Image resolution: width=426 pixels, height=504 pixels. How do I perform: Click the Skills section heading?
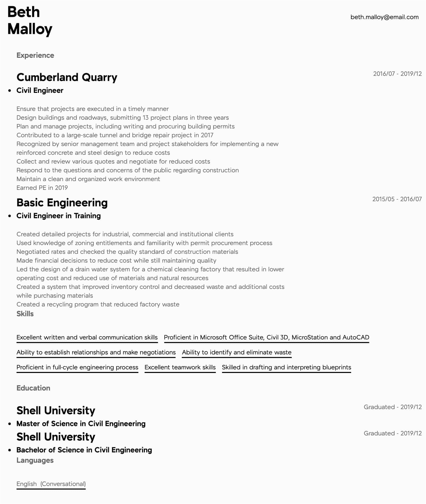pos(25,314)
